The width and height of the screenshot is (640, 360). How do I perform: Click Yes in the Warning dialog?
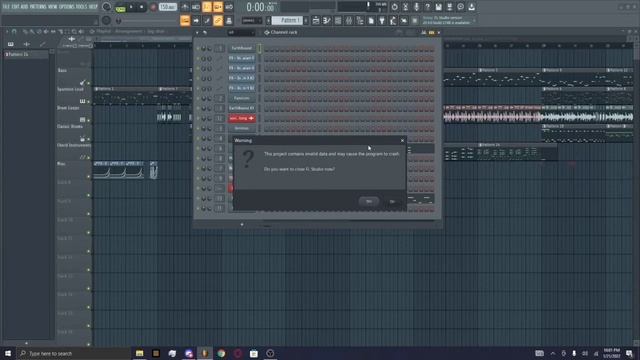(x=369, y=201)
